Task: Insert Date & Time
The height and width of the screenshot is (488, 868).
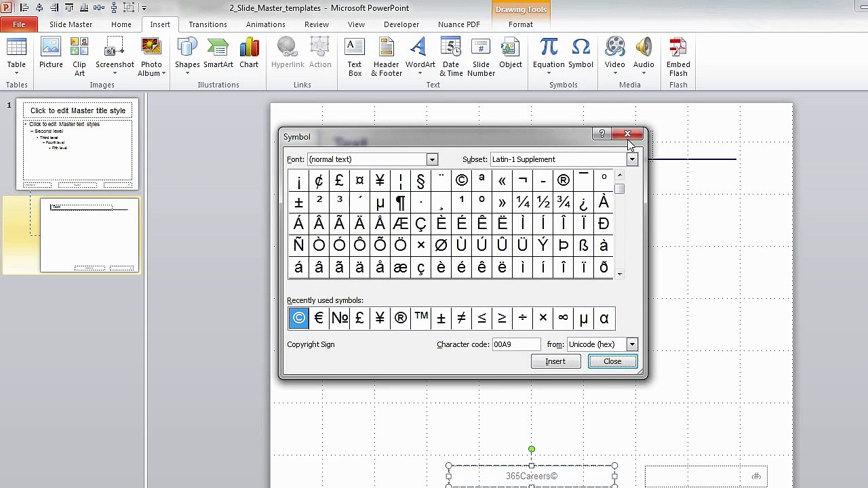Action: point(451,56)
